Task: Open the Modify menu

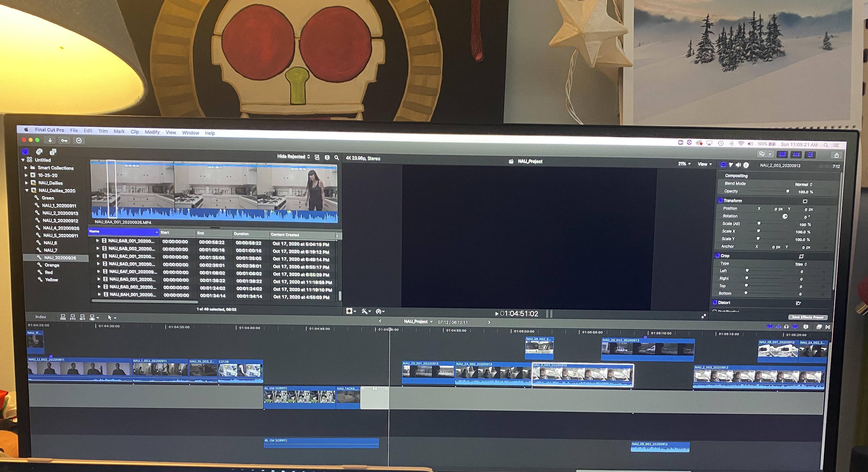Action: click(152, 132)
